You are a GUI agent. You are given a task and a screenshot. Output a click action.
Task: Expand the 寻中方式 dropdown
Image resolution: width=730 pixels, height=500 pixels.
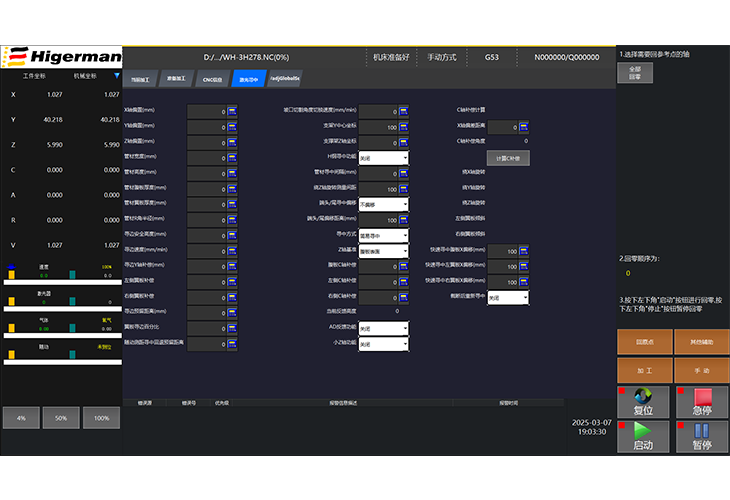click(383, 235)
